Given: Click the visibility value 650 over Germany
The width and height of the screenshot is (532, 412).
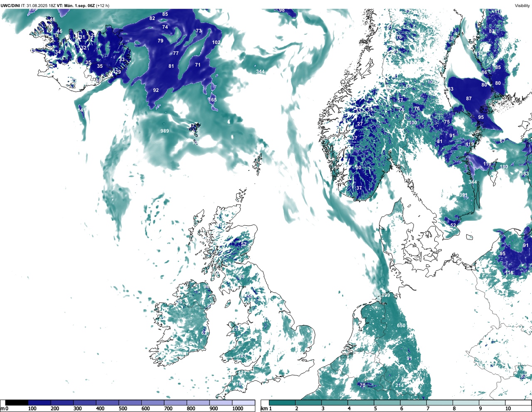Looking at the screenshot, I should click(x=401, y=326).
